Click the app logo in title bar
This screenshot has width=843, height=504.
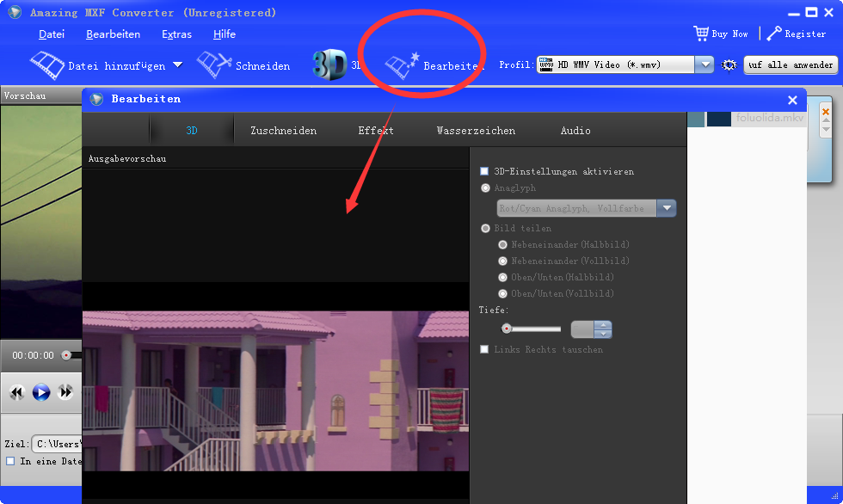point(15,12)
